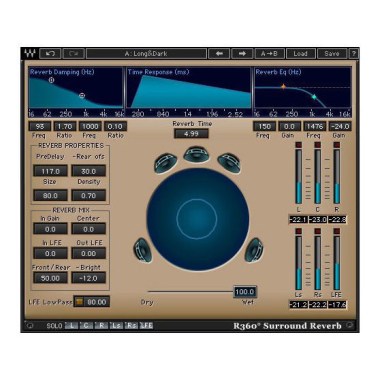The image size is (380, 380).
Task: Click the Reverb Time value field
Action: coord(191,134)
